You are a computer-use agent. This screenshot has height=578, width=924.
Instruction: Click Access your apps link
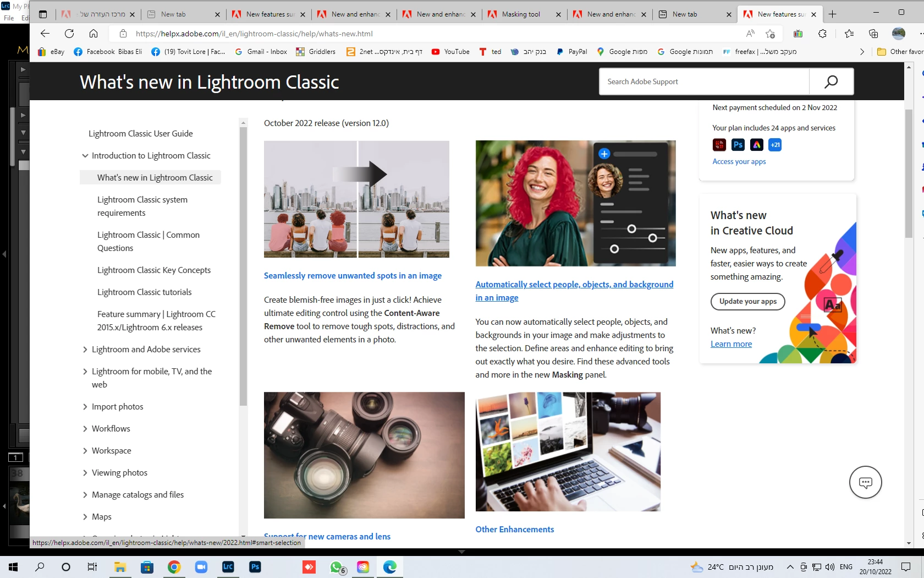(739, 162)
